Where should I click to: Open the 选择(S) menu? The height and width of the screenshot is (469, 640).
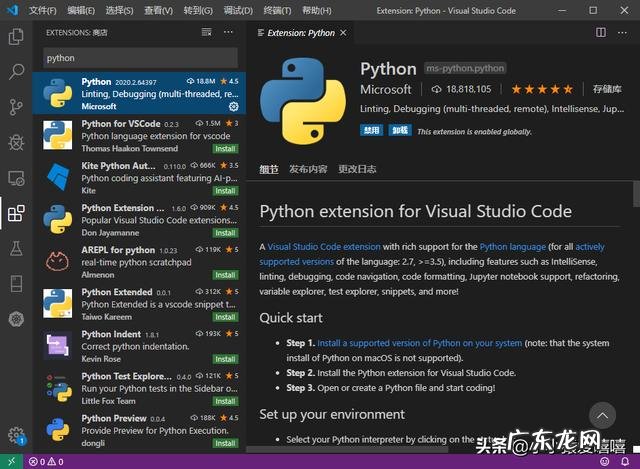[120, 10]
